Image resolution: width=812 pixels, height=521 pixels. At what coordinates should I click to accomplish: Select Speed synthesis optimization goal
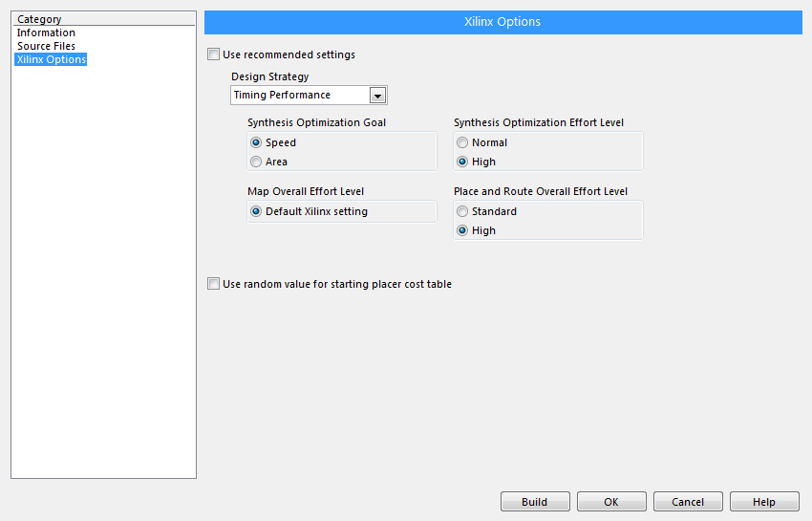(x=256, y=142)
